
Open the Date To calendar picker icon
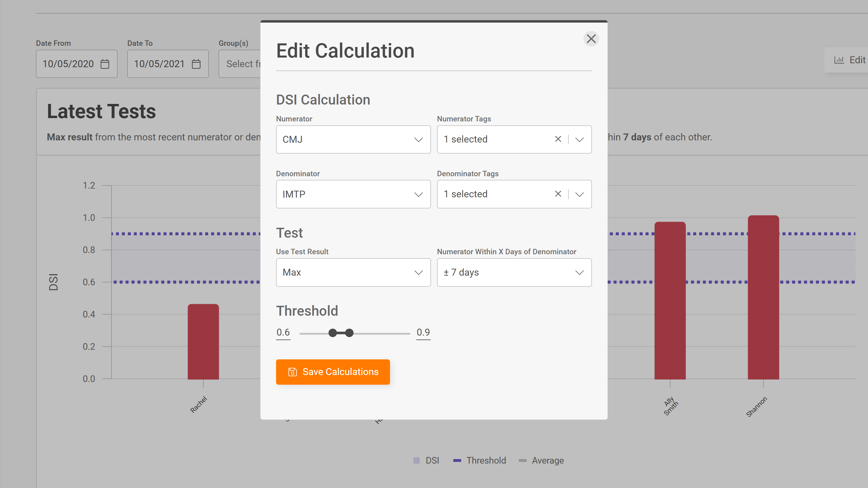tap(196, 64)
